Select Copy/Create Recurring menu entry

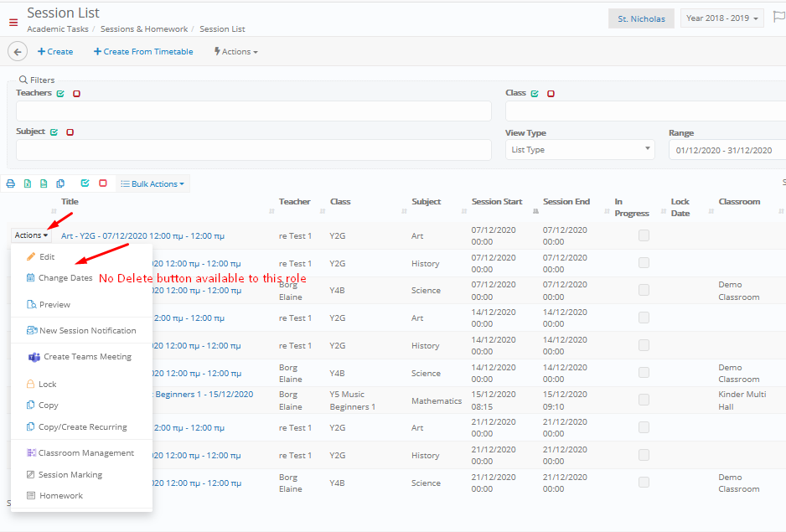(x=82, y=426)
